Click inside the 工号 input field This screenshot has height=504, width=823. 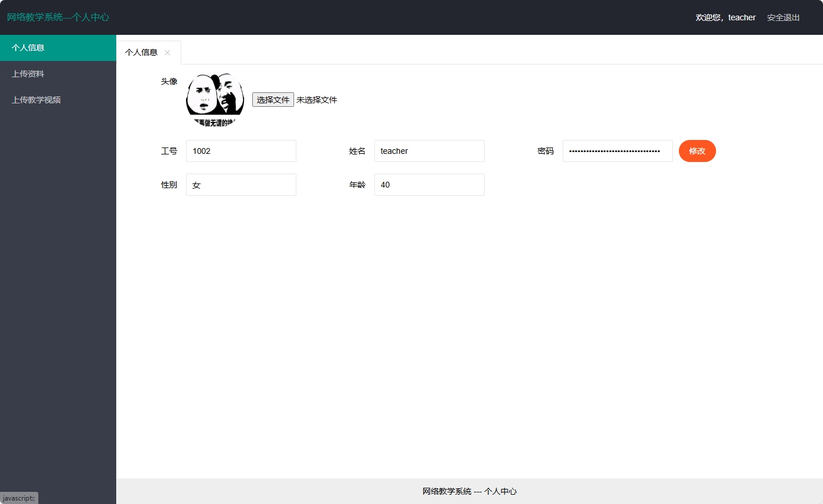[x=241, y=151]
